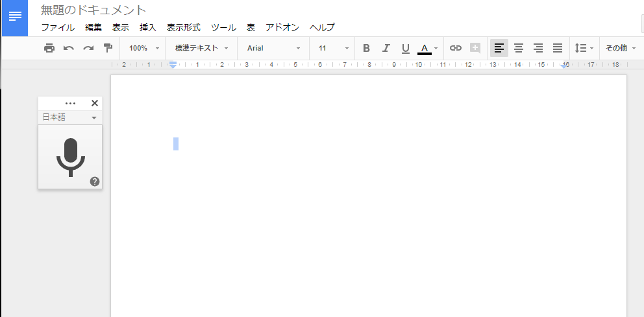Open the ファイル menu
644x317 pixels.
point(58,27)
